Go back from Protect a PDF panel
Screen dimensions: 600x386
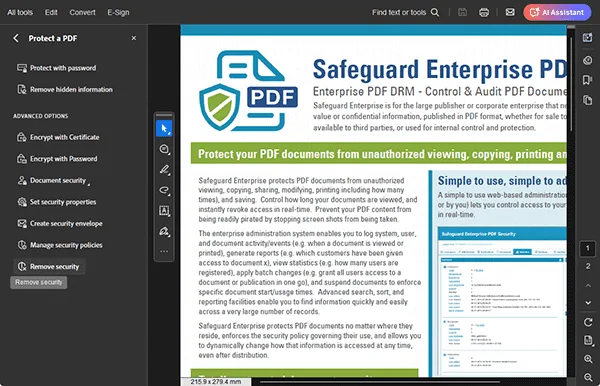click(x=16, y=38)
